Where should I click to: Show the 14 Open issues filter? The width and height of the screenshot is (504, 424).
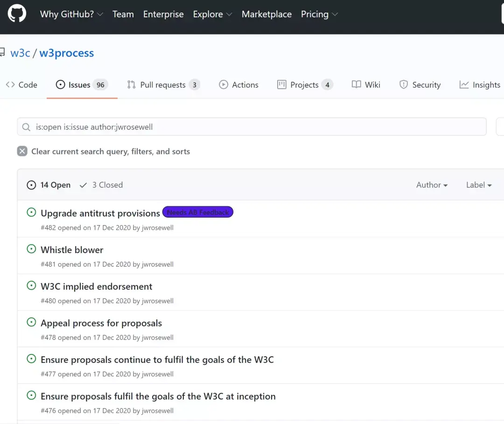pyautogui.click(x=49, y=185)
